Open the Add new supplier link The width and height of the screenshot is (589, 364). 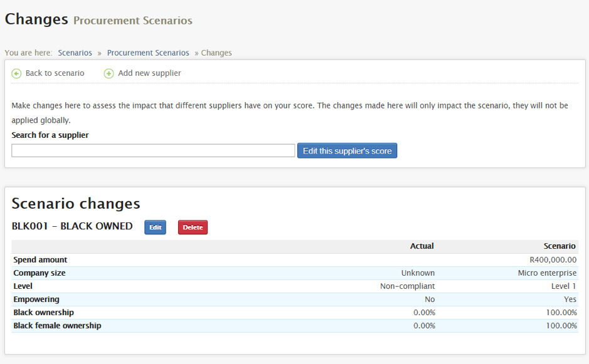pyautogui.click(x=149, y=73)
